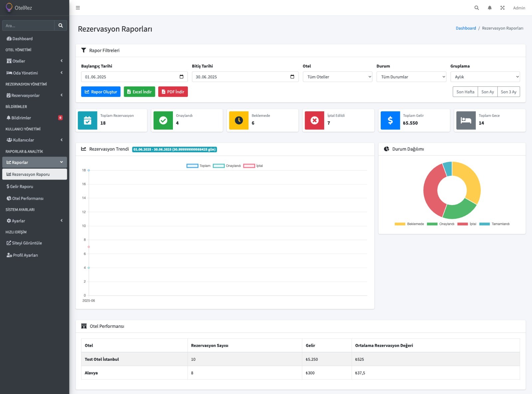Toggle İptal series in trend chart legend
Screen dimensions: 532x394
[x=253, y=166]
